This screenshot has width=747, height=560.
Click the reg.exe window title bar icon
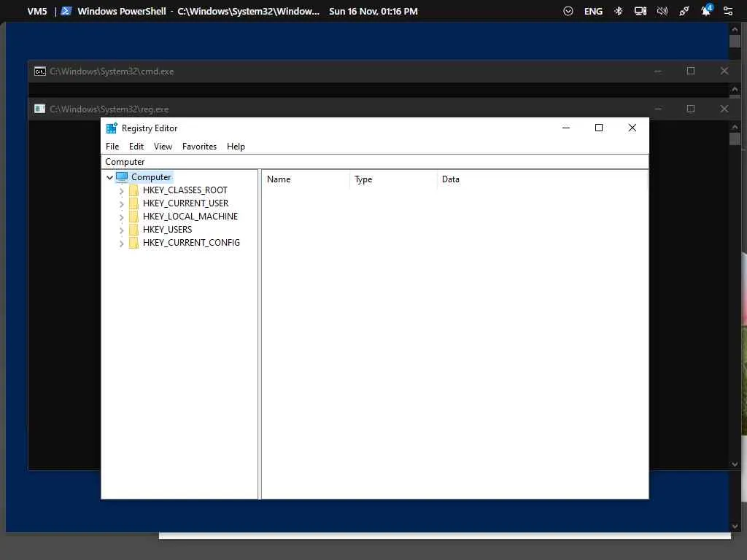[40, 109]
